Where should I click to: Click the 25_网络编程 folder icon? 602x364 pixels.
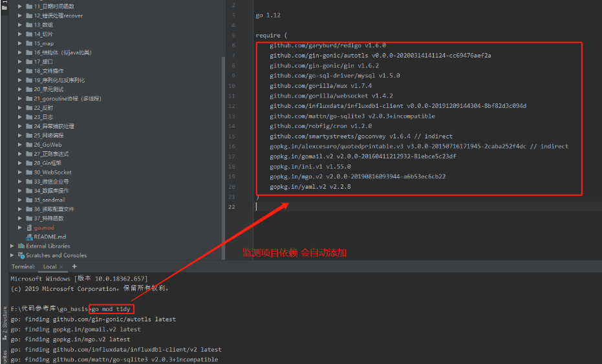tap(29, 135)
